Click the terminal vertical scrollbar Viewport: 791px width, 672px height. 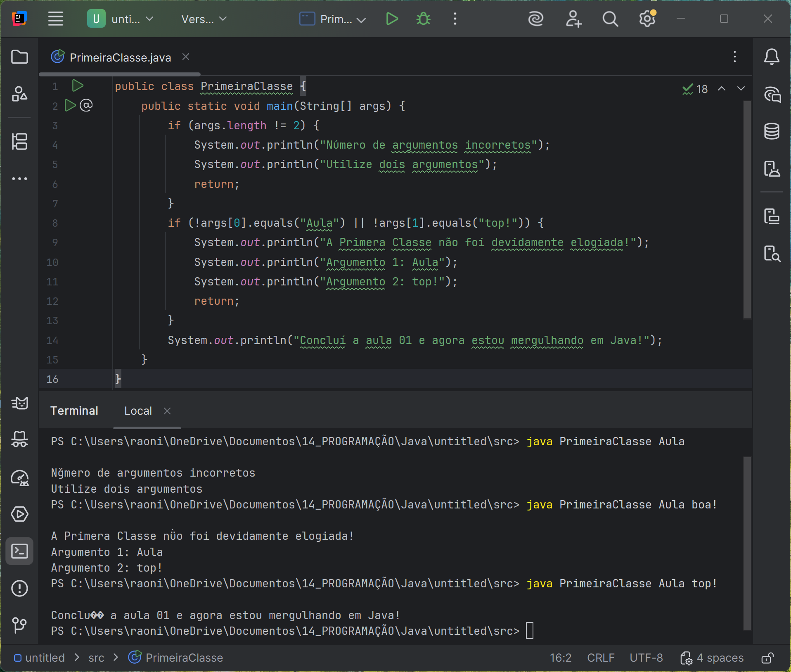click(746, 543)
